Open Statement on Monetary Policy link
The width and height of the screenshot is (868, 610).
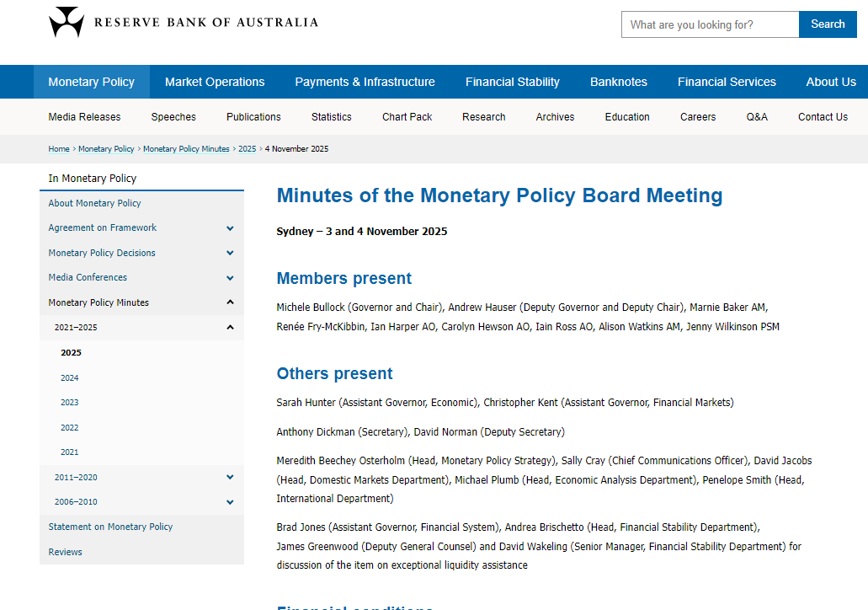coord(110,527)
